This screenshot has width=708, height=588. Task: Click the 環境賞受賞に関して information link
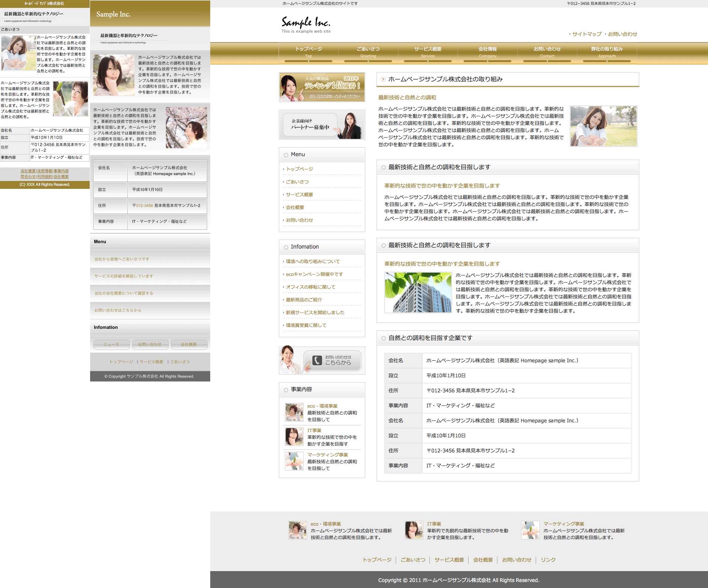306,325
